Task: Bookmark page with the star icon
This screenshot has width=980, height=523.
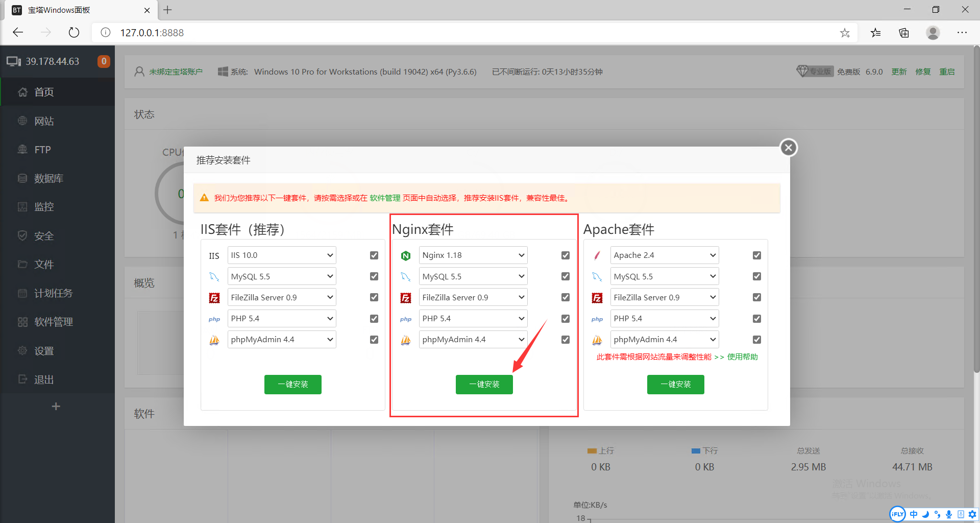Action: pos(845,33)
